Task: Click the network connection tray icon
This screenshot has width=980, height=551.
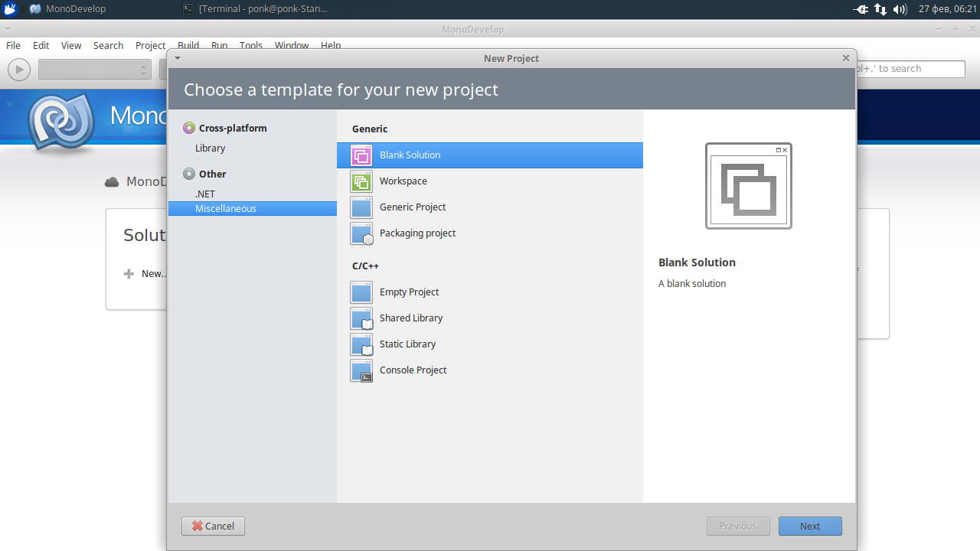Action: pos(880,9)
